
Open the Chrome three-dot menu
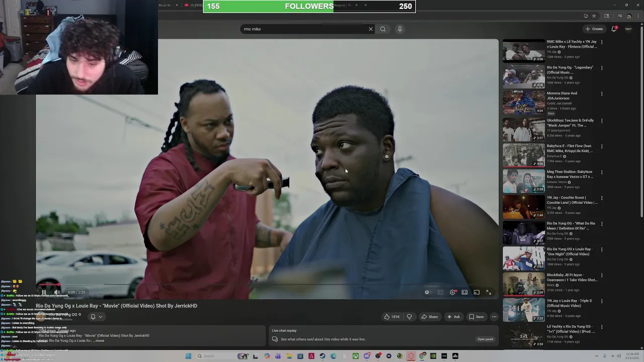[638, 16]
